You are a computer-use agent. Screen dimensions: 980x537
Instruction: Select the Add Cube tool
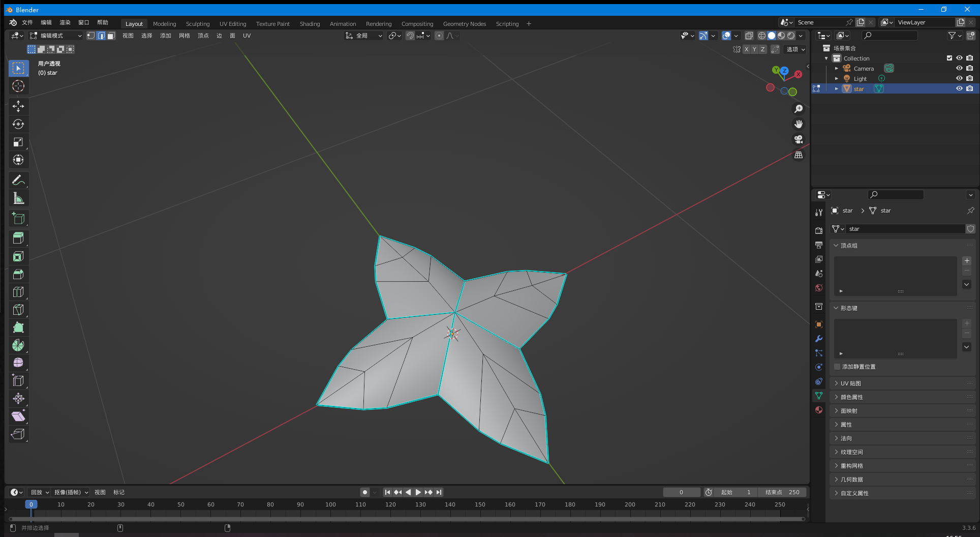tap(18, 219)
